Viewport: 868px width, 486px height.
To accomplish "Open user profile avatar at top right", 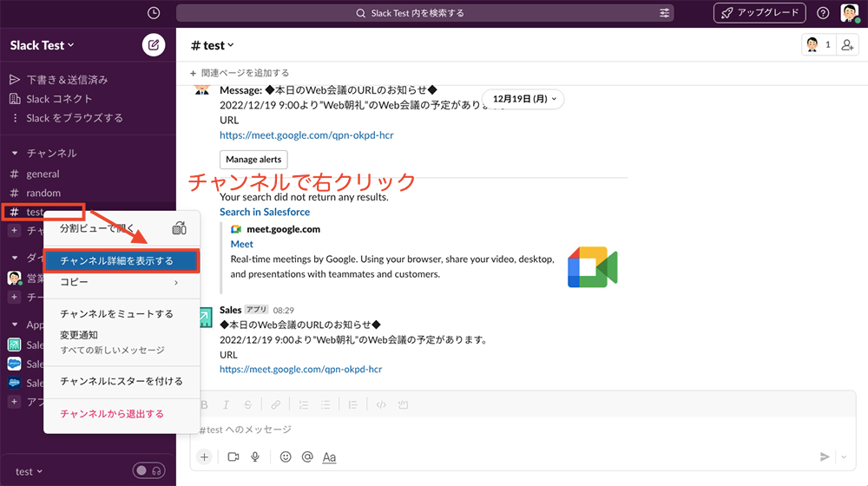I will tap(849, 12).
